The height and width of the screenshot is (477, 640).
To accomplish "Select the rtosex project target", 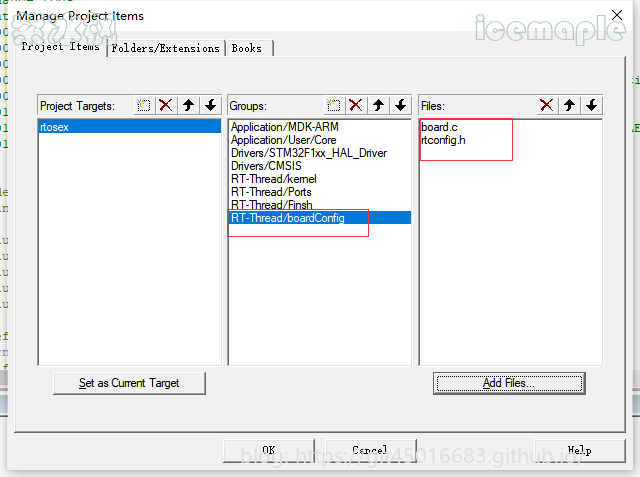I will tap(130, 127).
